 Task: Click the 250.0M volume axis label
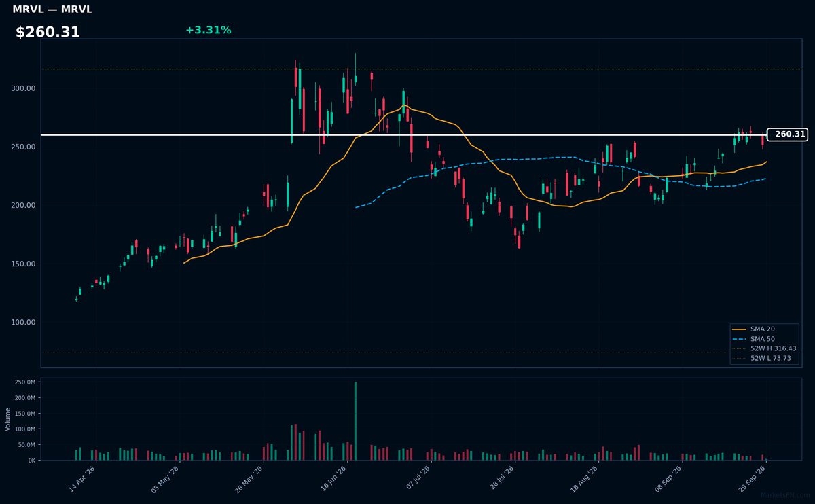point(25,382)
